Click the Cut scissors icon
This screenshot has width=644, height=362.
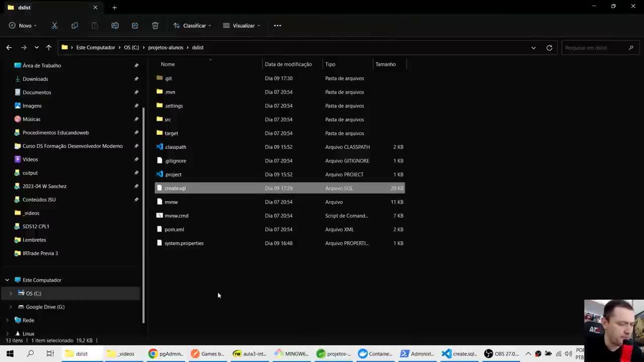[54, 26]
